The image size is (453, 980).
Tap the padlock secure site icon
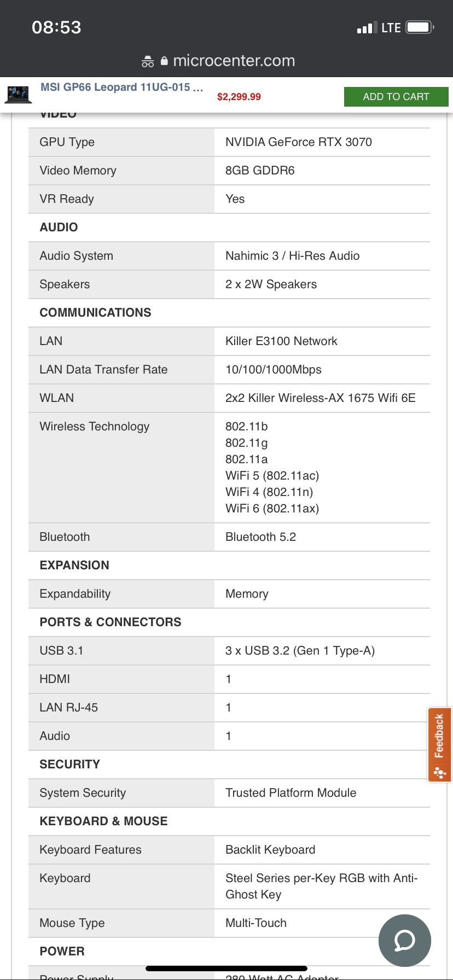point(164,61)
